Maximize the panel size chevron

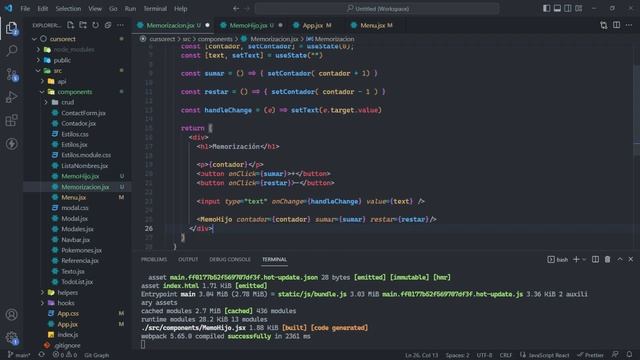[620, 260]
